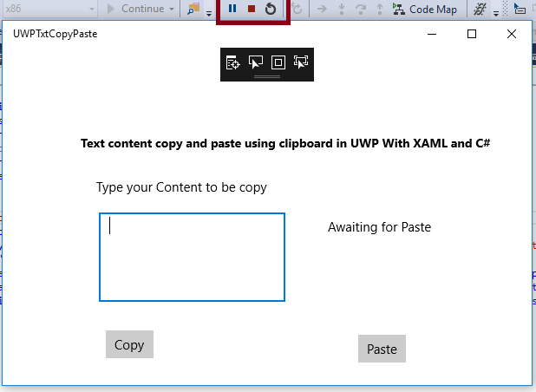
Task: Focus the content text box
Action: (x=192, y=258)
